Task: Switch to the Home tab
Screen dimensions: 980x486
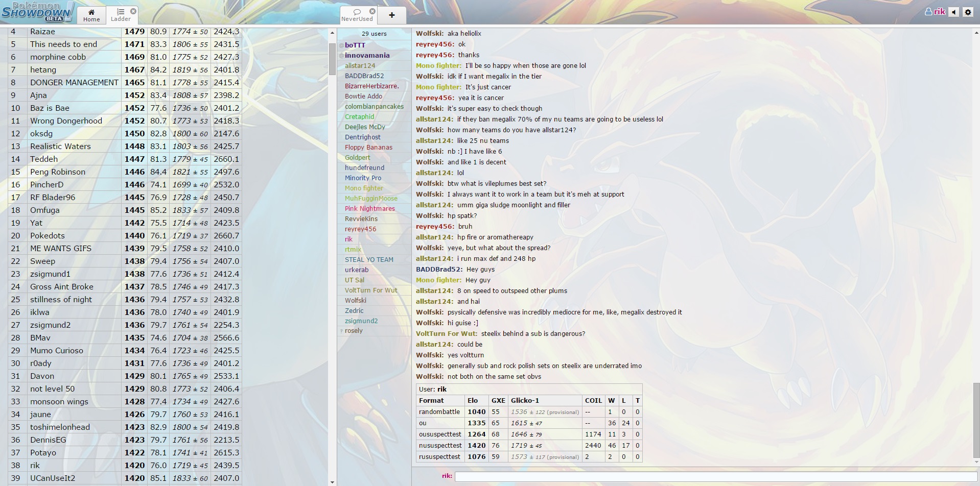Action: [x=91, y=15]
